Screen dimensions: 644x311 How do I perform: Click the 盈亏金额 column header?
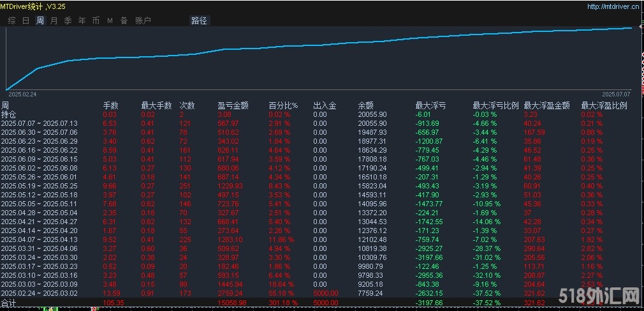233,106
